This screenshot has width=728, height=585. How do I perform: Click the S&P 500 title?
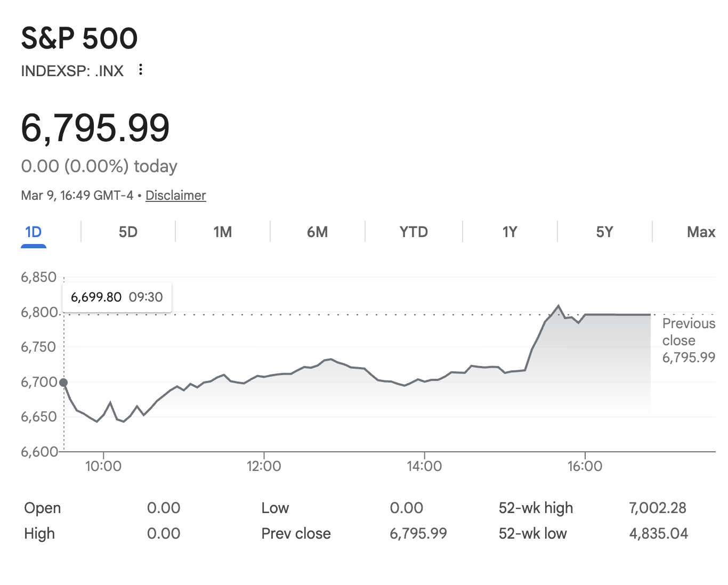pos(79,37)
